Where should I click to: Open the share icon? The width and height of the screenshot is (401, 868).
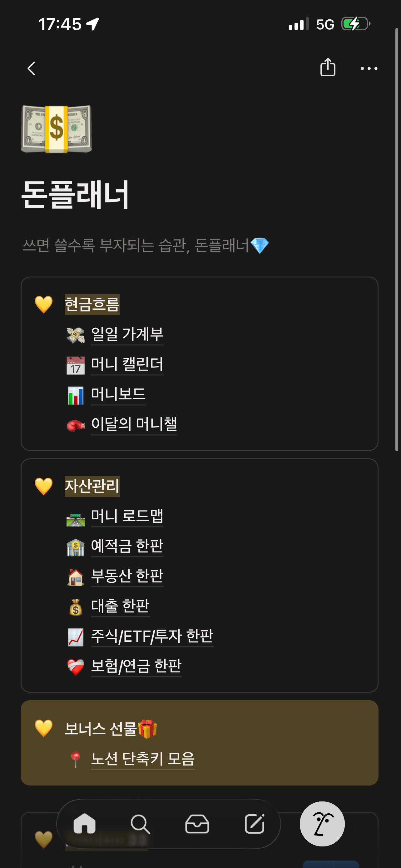(x=328, y=67)
